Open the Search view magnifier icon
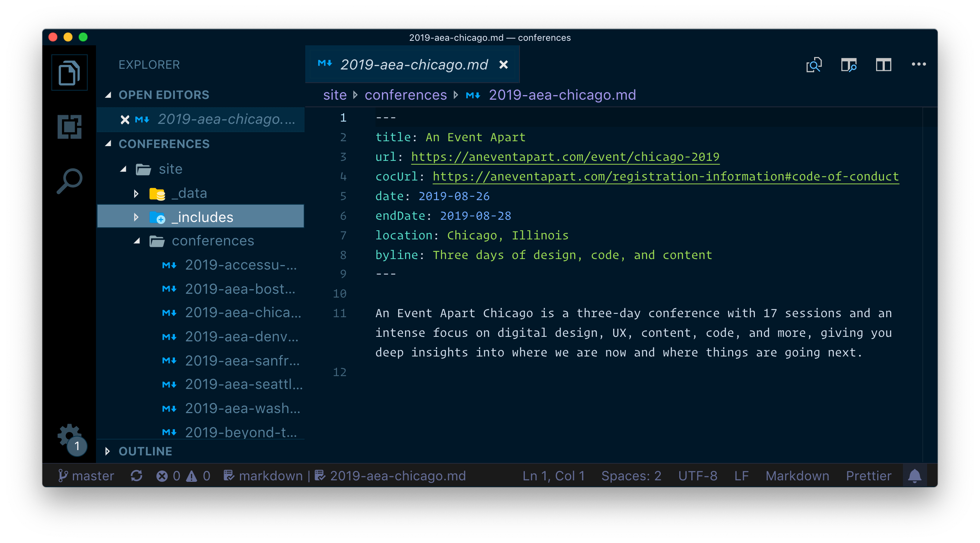 tap(69, 181)
